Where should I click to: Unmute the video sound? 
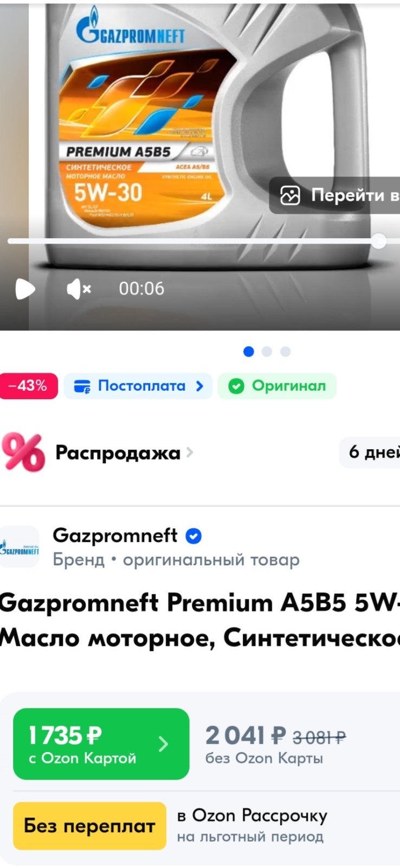tap(79, 289)
